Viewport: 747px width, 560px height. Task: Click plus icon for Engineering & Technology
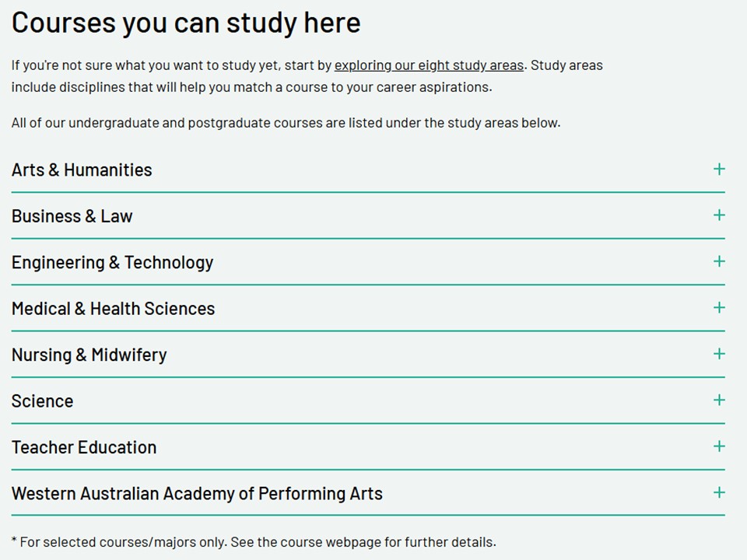tap(719, 261)
